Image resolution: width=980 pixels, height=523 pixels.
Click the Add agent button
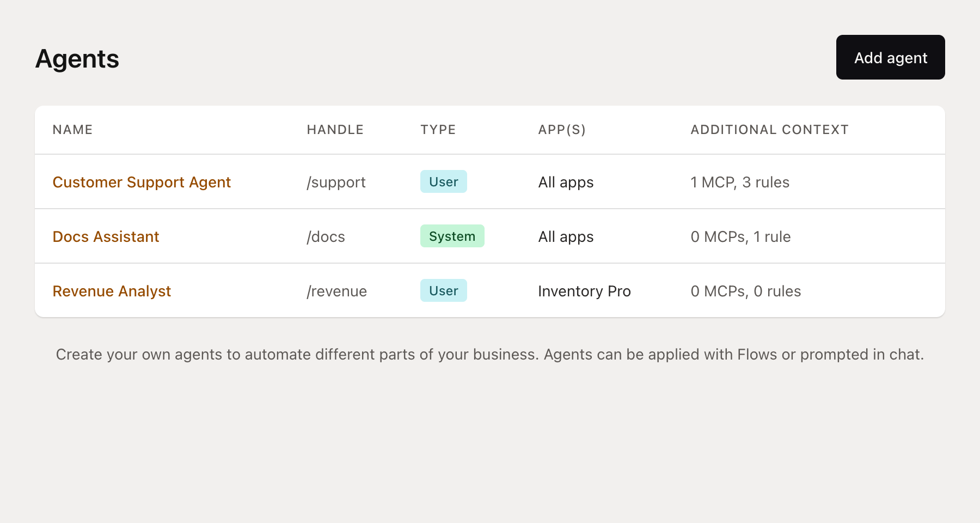890,57
